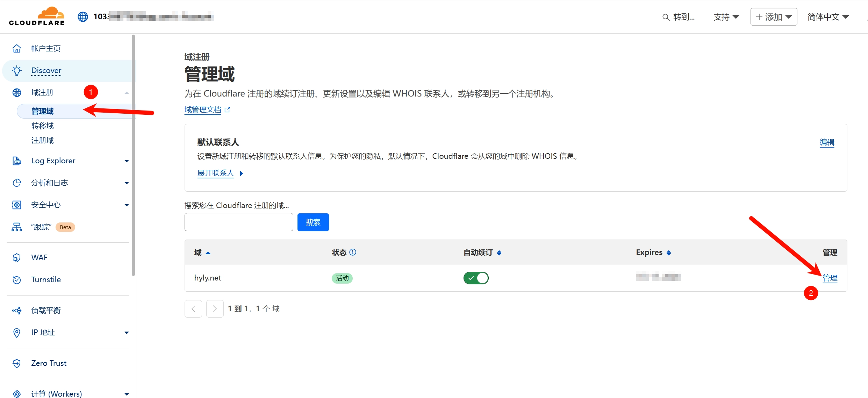
Task: Expand 展开联系人 triangle
Action: tap(241, 173)
